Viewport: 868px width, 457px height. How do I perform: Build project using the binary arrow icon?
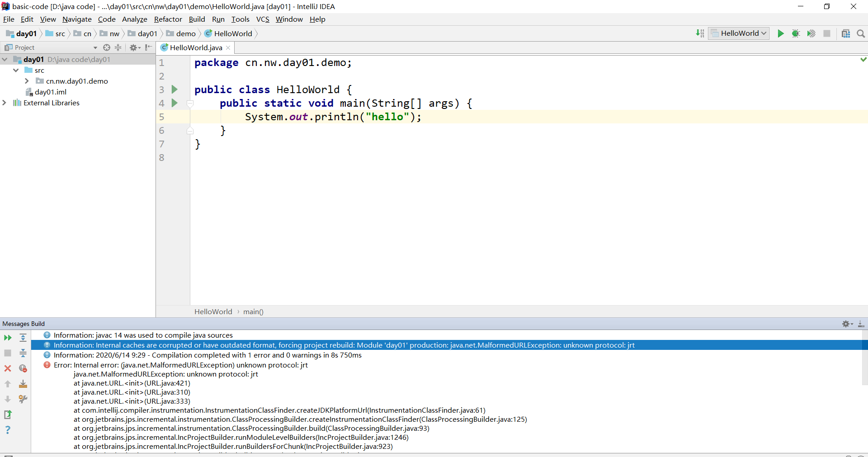click(700, 33)
